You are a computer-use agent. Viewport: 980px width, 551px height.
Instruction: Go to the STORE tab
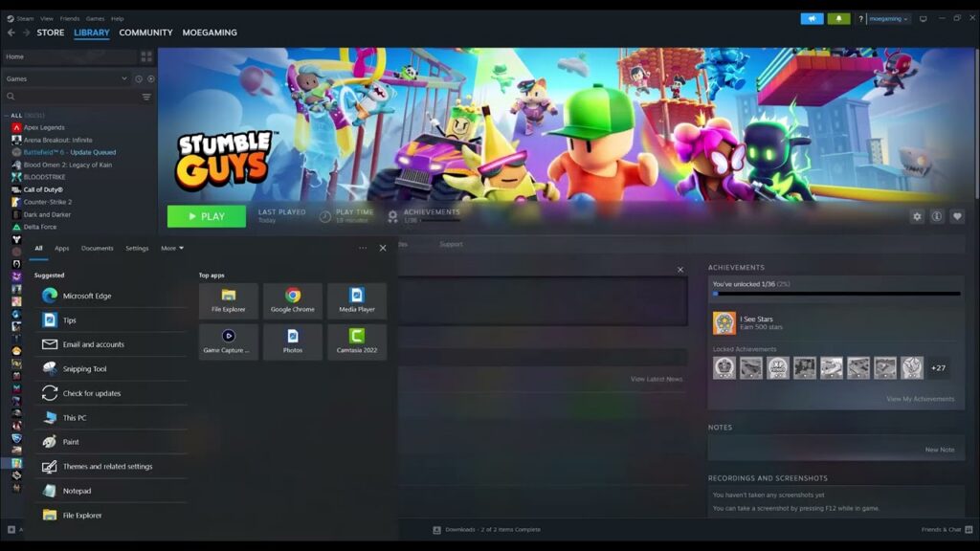pyautogui.click(x=51, y=33)
